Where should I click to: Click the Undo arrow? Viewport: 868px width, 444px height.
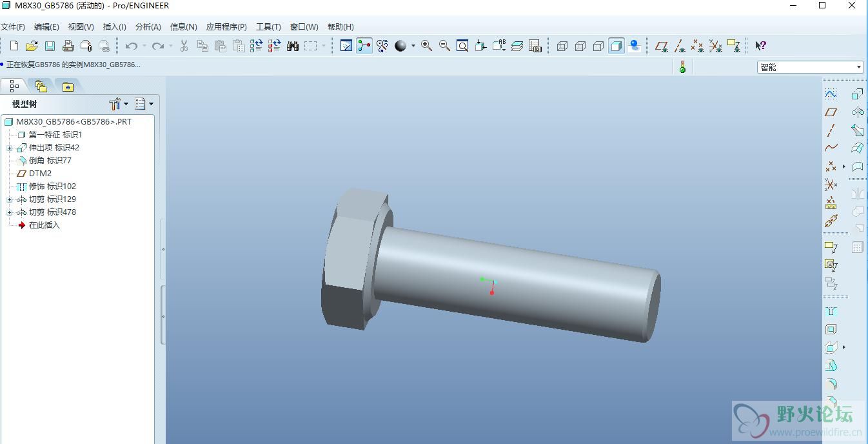(131, 46)
